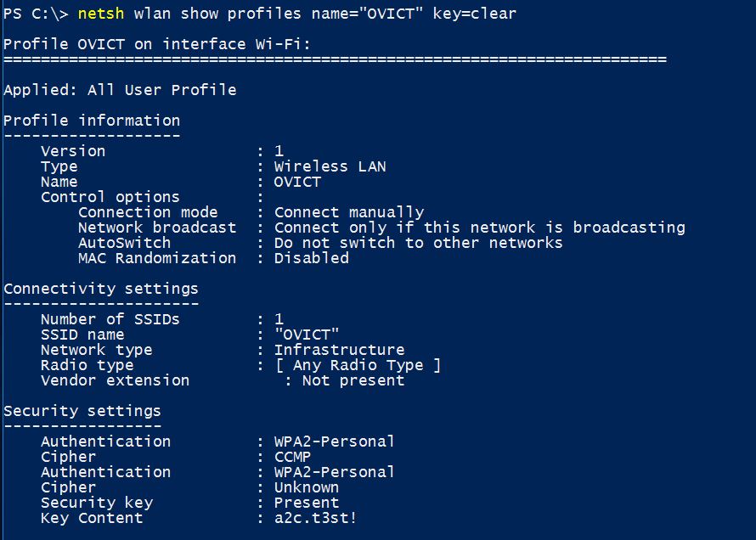Click the 'Connect manually' connection mode value

[349, 212]
